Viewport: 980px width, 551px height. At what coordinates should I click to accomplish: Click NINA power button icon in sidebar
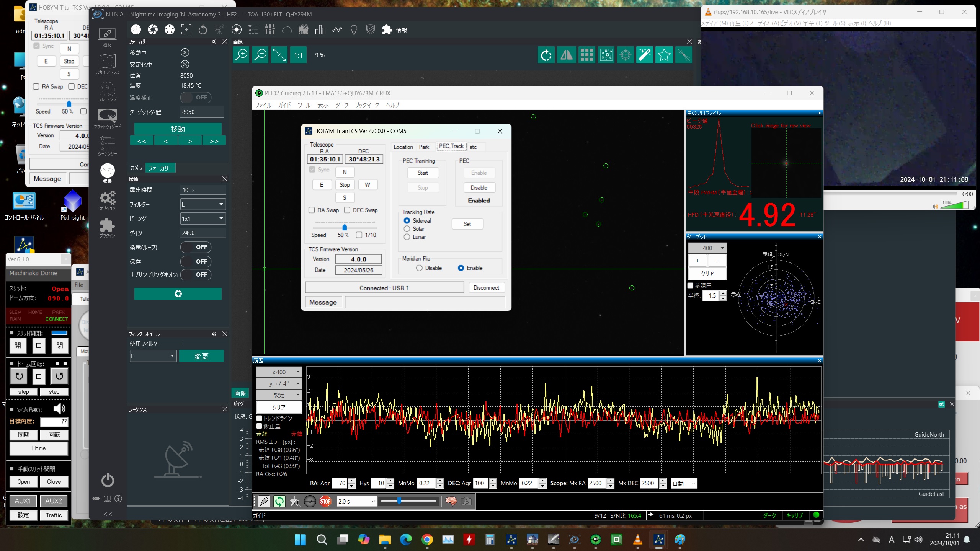pos(108,480)
